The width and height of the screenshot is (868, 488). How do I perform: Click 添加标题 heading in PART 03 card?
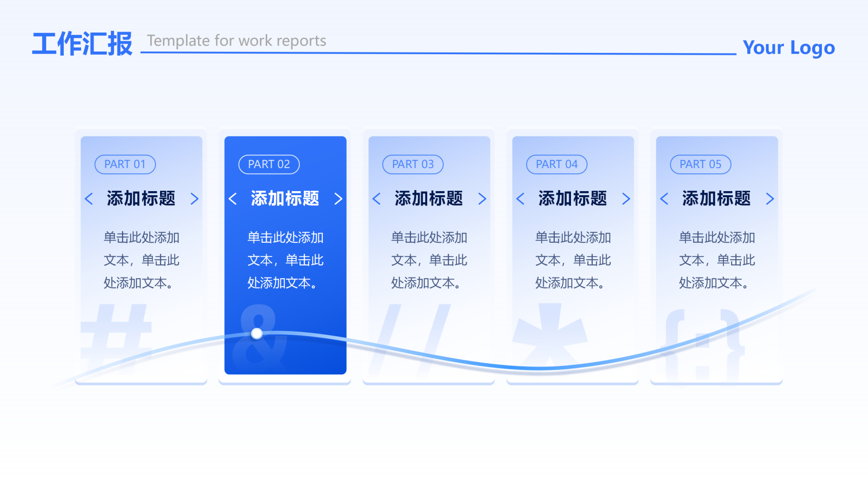point(429,199)
